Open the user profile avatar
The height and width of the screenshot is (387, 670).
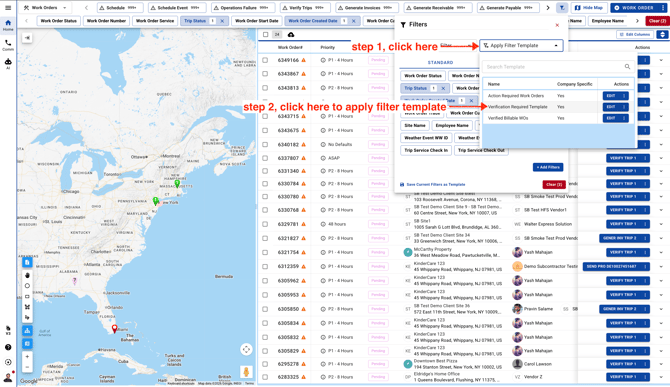8,377
